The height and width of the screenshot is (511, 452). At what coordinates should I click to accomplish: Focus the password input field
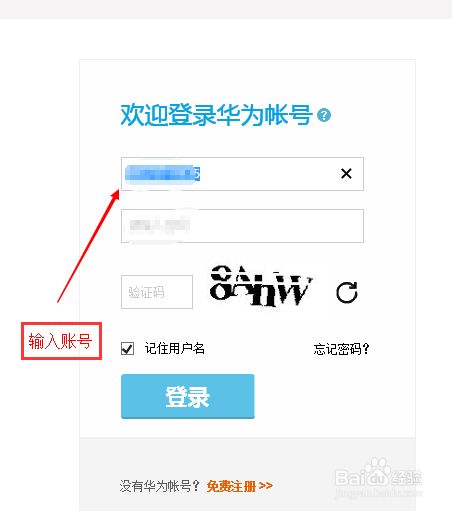pos(242,226)
